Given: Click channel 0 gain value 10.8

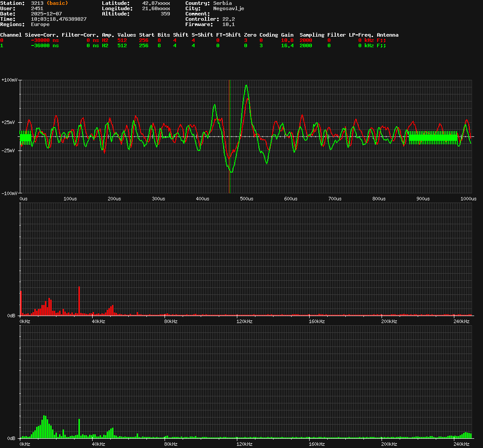Looking at the screenshot, I should [287, 40].
